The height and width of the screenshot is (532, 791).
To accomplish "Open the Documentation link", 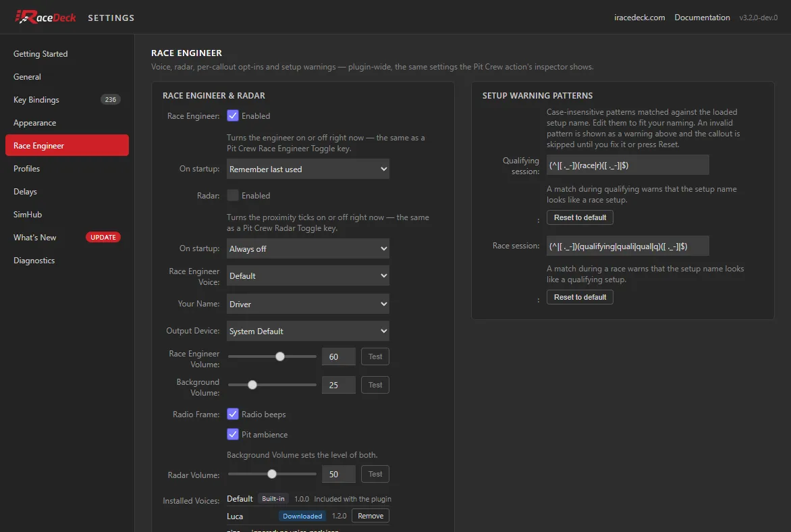I will pos(702,17).
